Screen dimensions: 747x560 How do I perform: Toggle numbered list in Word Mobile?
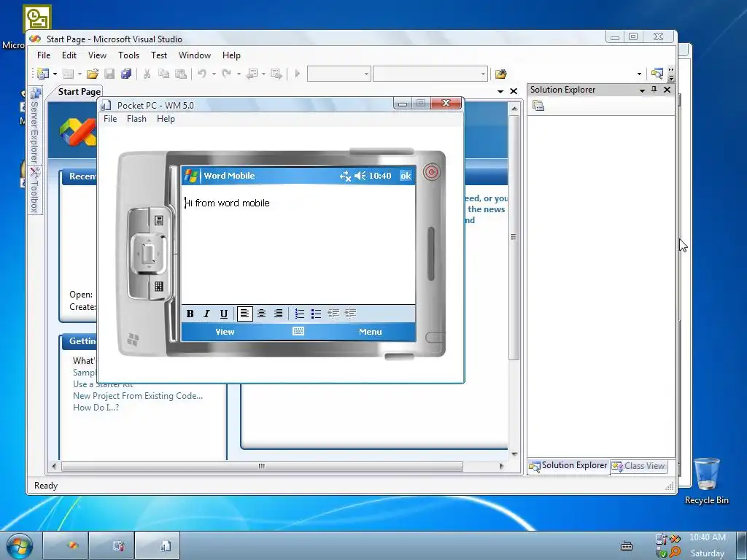[300, 314]
